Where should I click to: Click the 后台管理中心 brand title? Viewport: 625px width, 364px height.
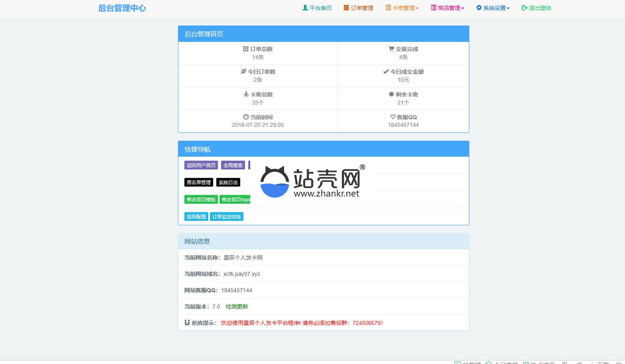pyautogui.click(x=122, y=8)
